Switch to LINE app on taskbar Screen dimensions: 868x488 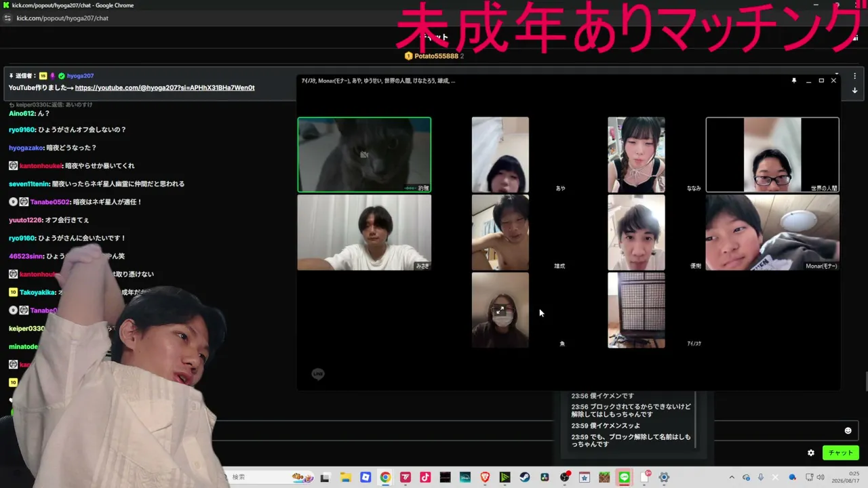point(625,477)
